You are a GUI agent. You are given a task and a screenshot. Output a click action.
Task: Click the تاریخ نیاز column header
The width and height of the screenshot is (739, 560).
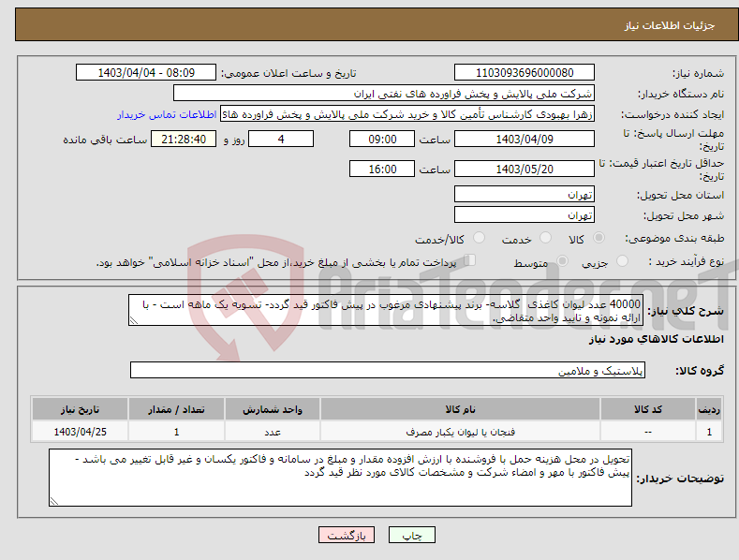(81, 409)
